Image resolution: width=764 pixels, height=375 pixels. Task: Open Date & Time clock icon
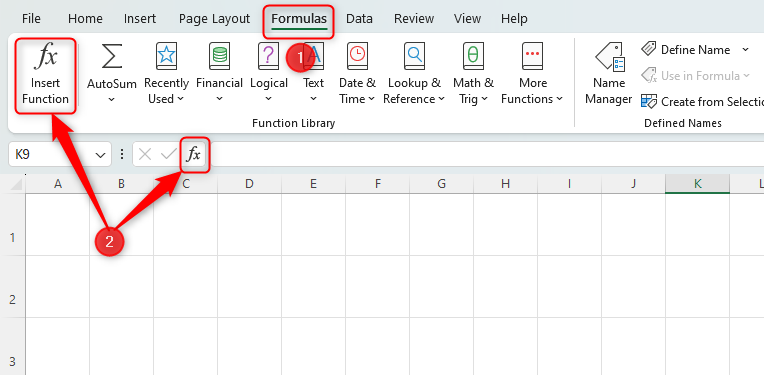[x=357, y=56]
